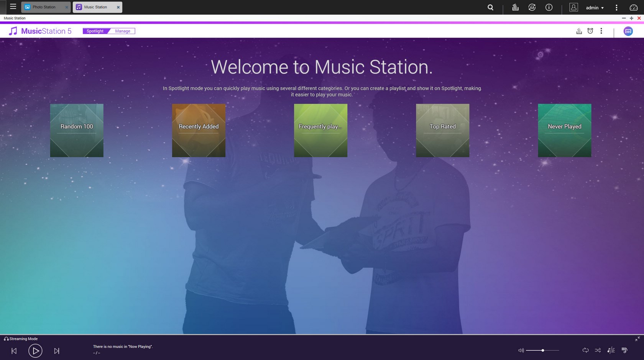Open the Recently Added tile
This screenshot has width=644, height=360.
[x=199, y=130]
